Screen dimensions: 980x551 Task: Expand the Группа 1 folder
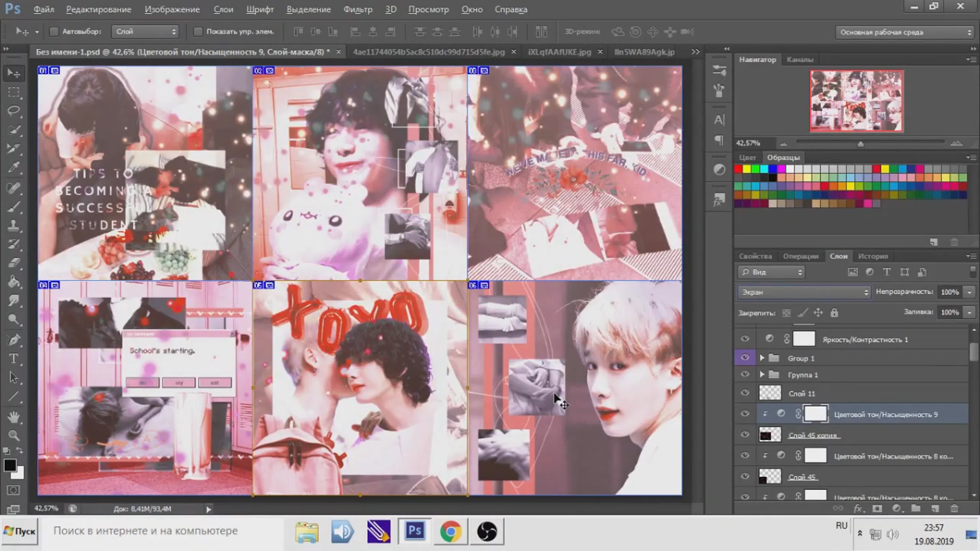coord(762,375)
